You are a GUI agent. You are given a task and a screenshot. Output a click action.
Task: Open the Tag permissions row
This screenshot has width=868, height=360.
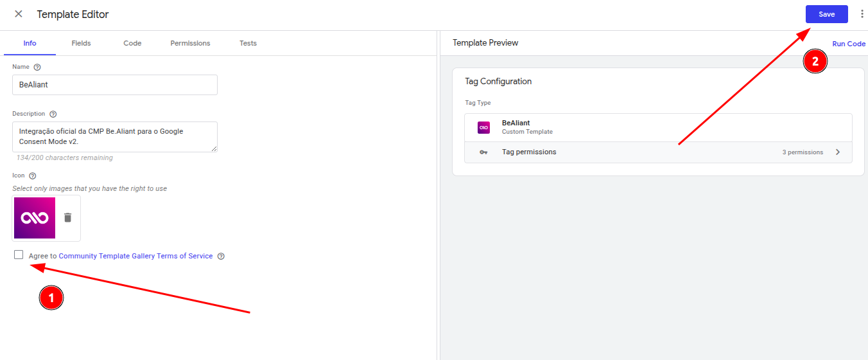pyautogui.click(x=658, y=152)
